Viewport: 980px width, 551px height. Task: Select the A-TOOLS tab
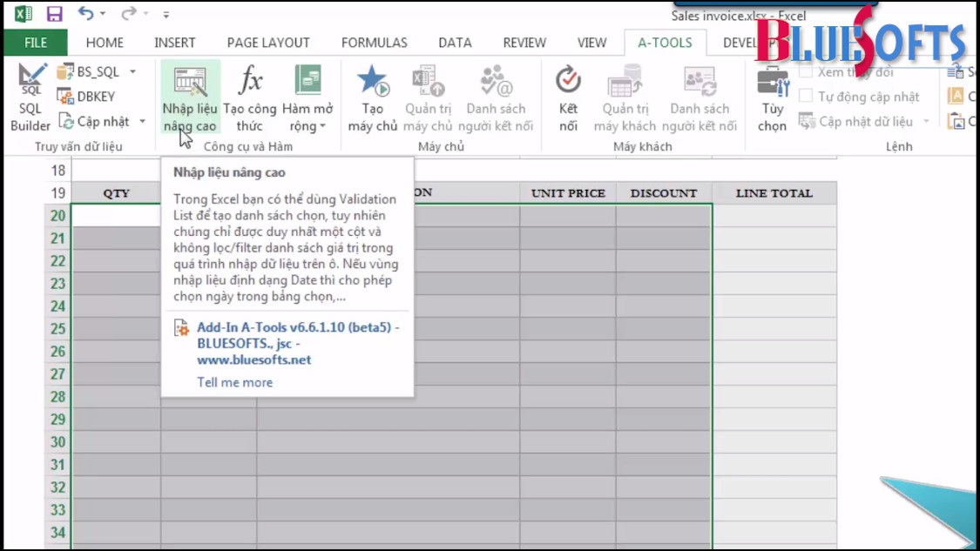click(665, 43)
